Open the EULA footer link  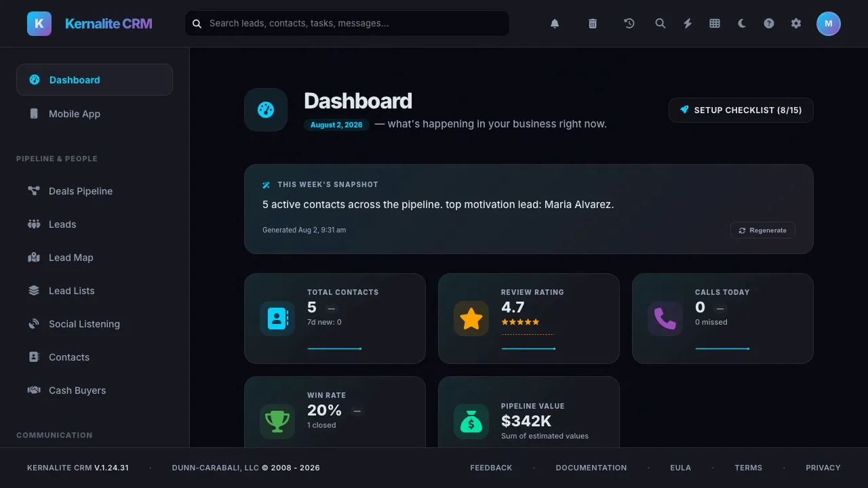pyautogui.click(x=680, y=468)
